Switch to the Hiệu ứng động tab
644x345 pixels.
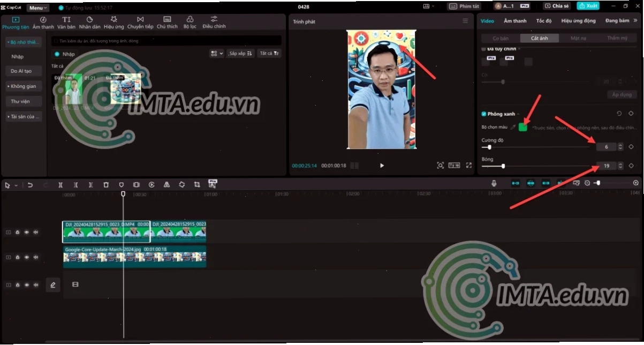pyautogui.click(x=578, y=21)
